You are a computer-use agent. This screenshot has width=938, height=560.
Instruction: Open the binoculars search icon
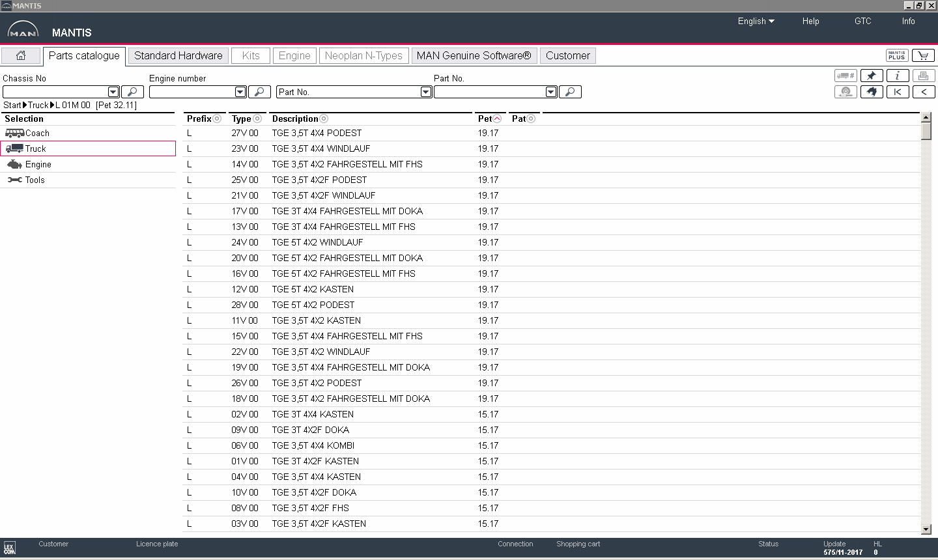point(872,92)
